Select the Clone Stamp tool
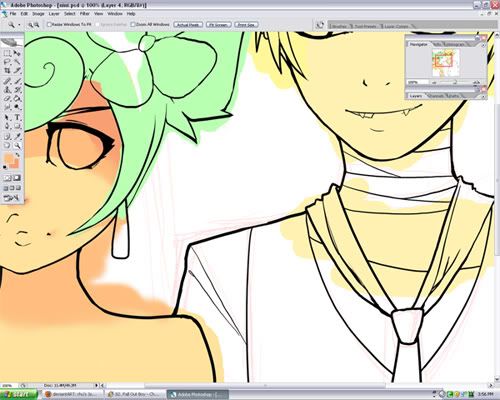500x400 pixels. click(7, 90)
